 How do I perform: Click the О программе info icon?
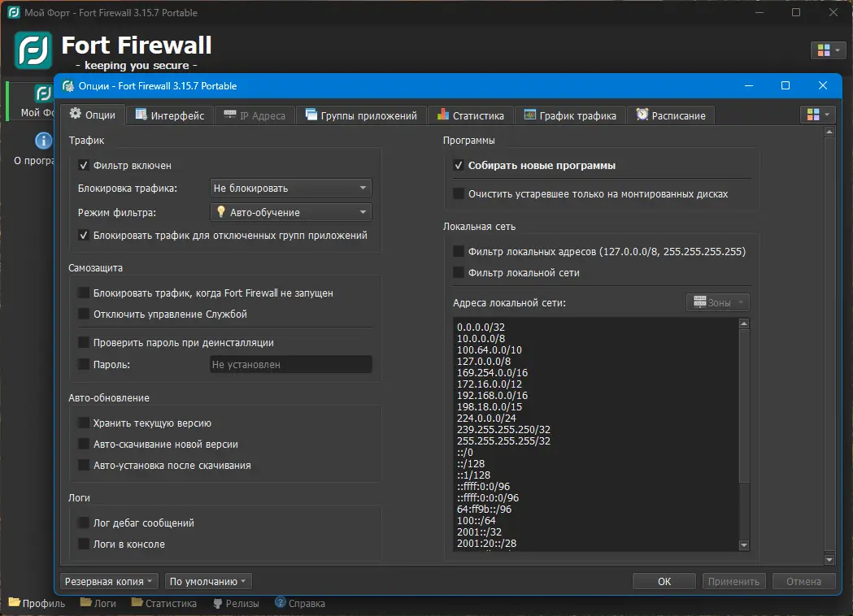(x=44, y=141)
